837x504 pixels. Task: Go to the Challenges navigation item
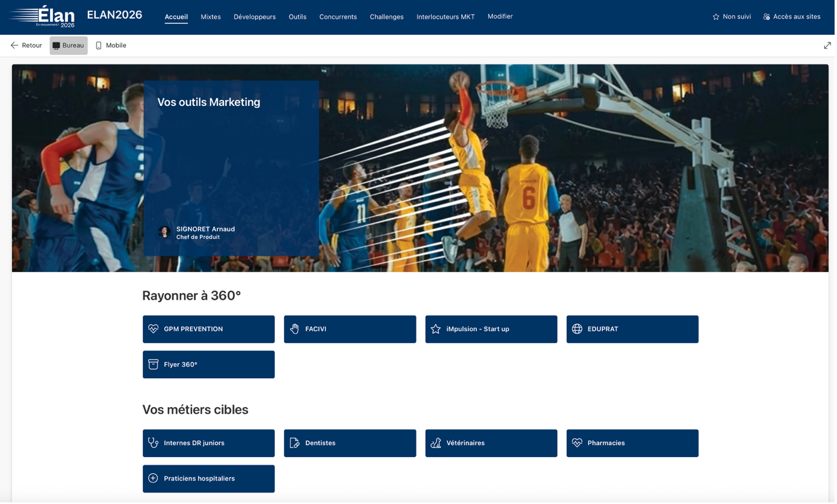(386, 17)
